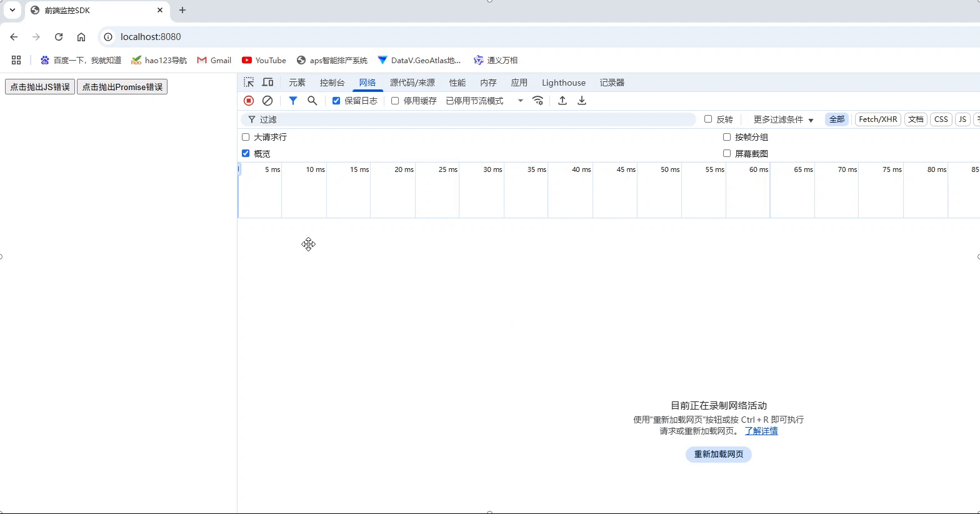This screenshot has width=980, height=514.
Task: Click 重新加载网页 button
Action: click(x=719, y=454)
